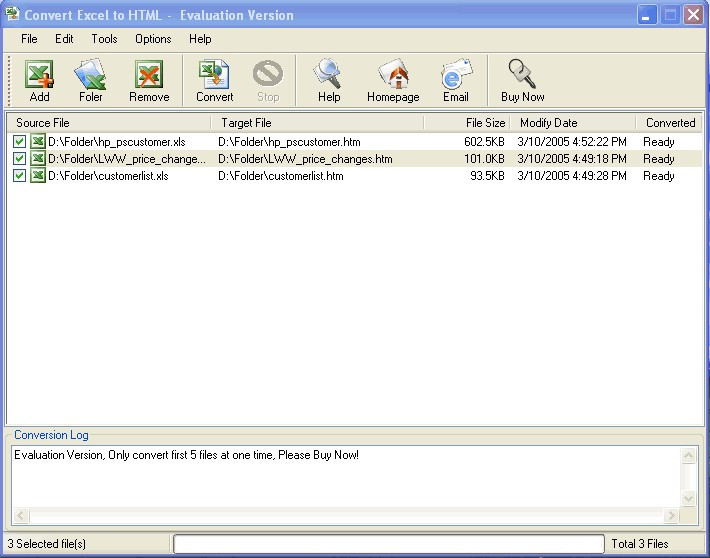Click date 3/10/2005 4:52:22 PM
Image resolution: width=710 pixels, height=558 pixels.
(x=572, y=142)
